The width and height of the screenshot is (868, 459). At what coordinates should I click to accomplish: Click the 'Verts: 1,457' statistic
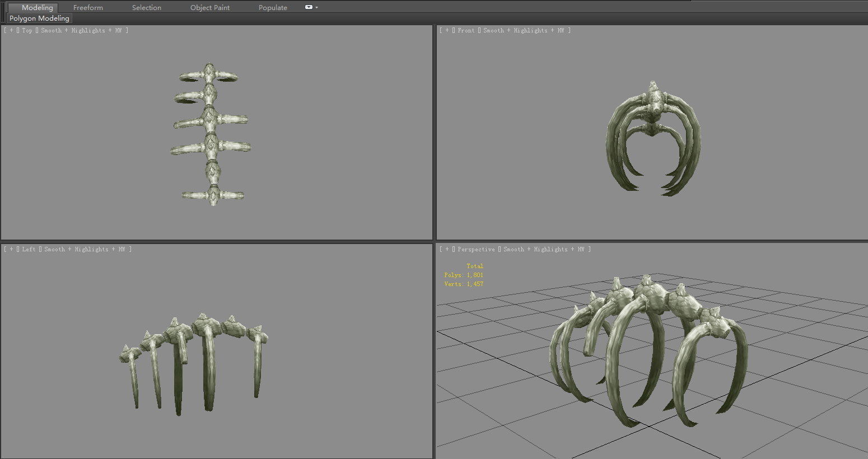(464, 284)
